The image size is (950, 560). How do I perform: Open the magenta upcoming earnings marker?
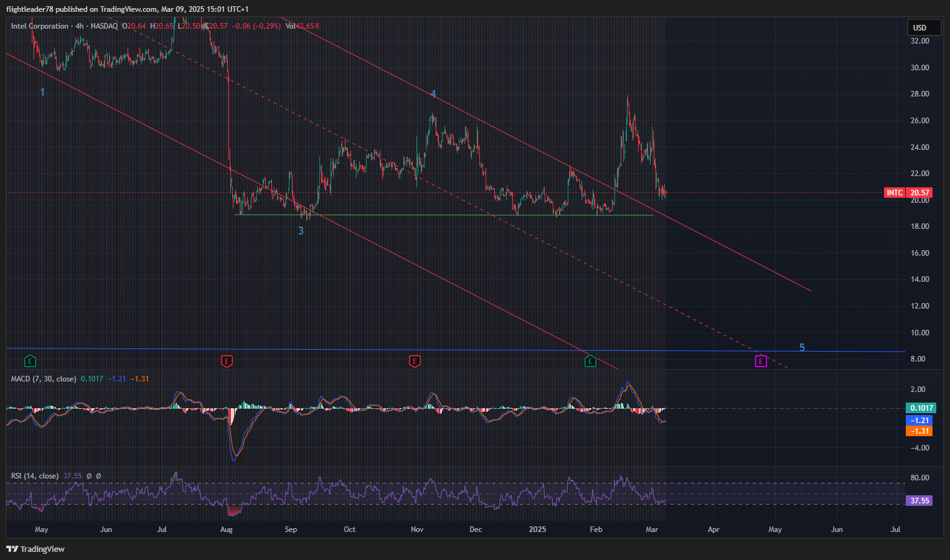tap(761, 361)
